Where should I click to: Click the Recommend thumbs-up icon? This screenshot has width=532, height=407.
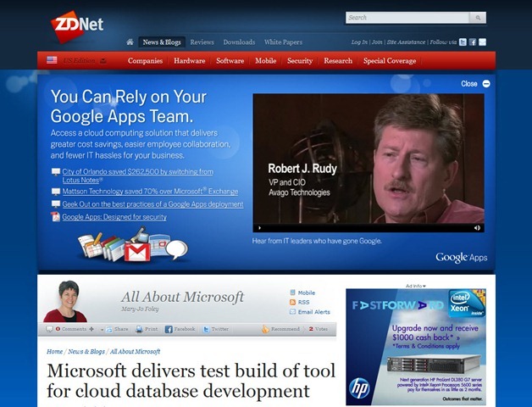pos(266,328)
